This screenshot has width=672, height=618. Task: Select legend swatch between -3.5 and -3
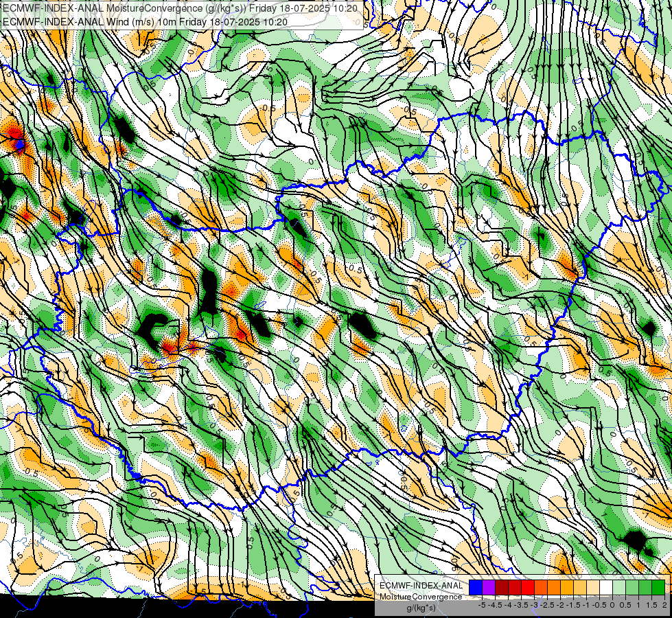click(x=528, y=587)
